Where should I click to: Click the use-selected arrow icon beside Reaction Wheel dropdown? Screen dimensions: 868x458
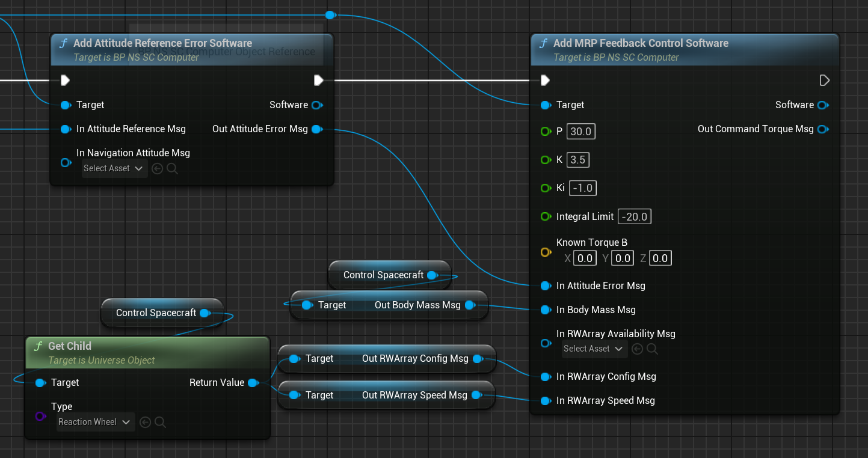point(145,423)
